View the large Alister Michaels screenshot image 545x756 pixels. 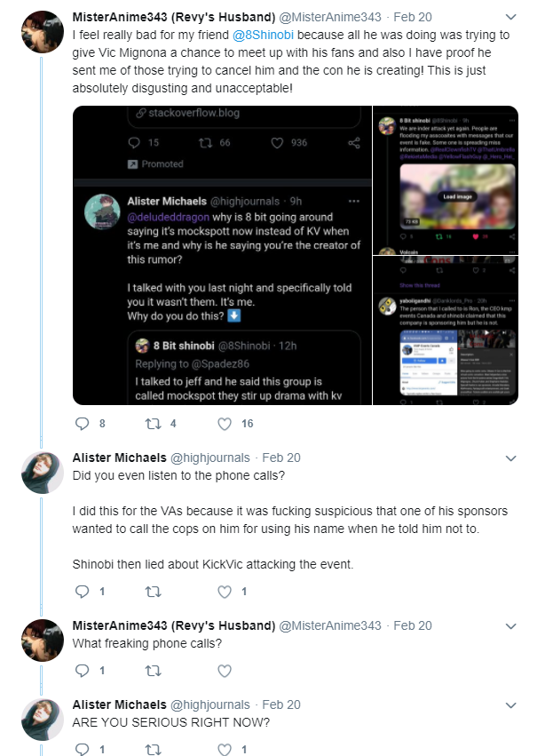[222, 255]
